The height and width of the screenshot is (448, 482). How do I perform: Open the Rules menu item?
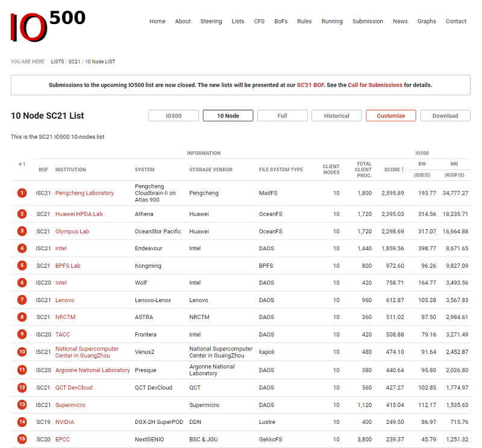click(x=304, y=21)
